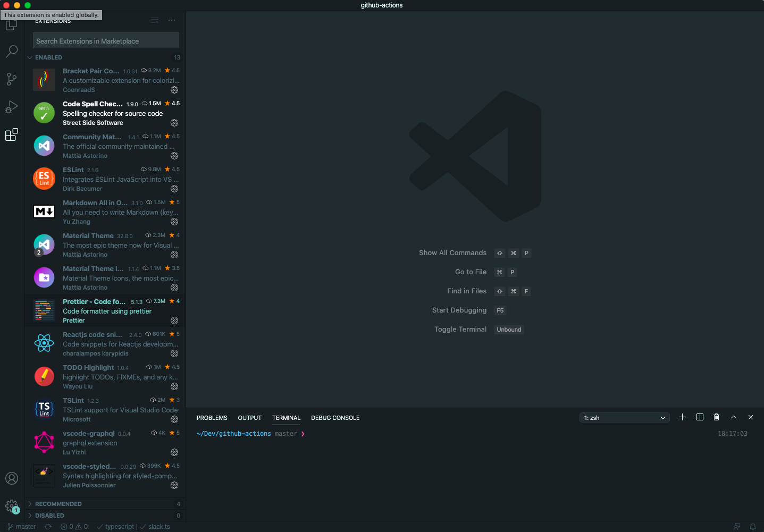Click the Reactjs code snippets atom thumbnail
This screenshot has width=764, height=532.
click(x=44, y=343)
